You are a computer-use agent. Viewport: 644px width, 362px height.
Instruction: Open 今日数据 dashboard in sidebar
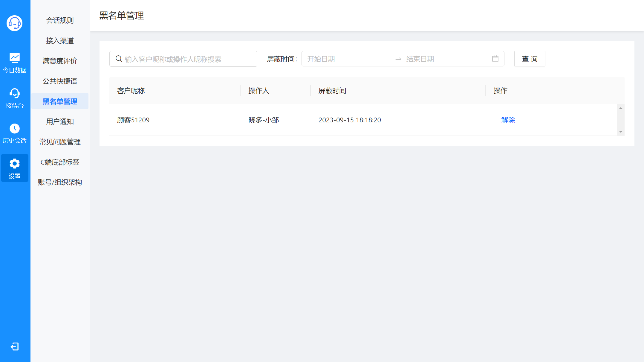[15, 63]
